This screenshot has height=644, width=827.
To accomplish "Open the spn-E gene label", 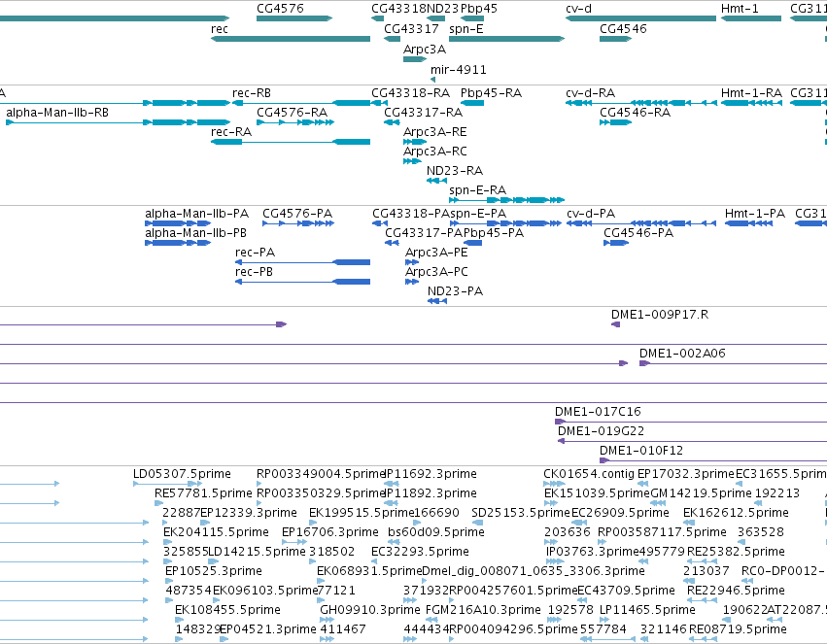I will coord(466,29).
